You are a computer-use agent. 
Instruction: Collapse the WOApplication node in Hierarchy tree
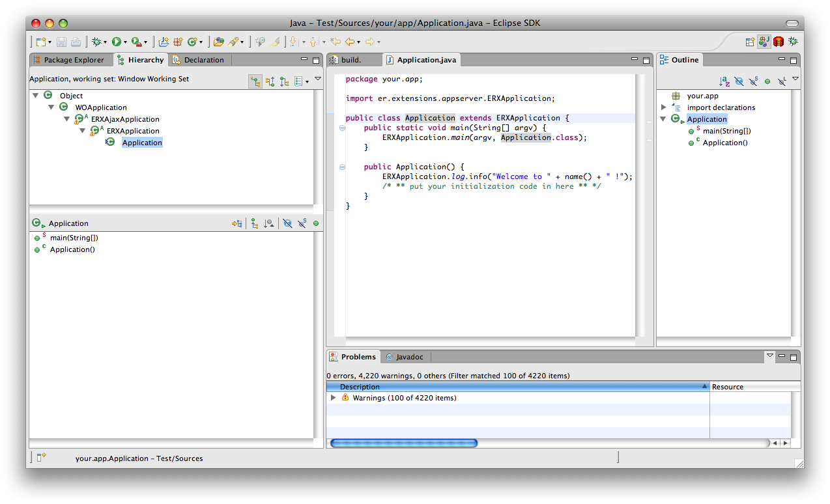point(51,107)
